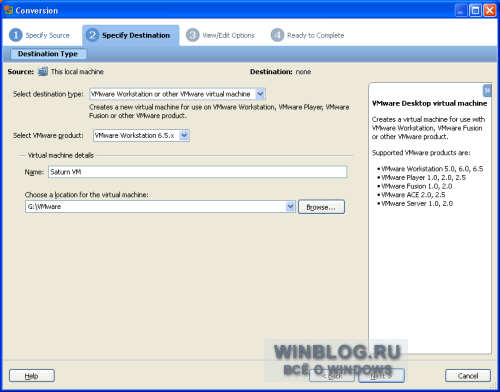Click the step 1 number icon

click(15, 35)
